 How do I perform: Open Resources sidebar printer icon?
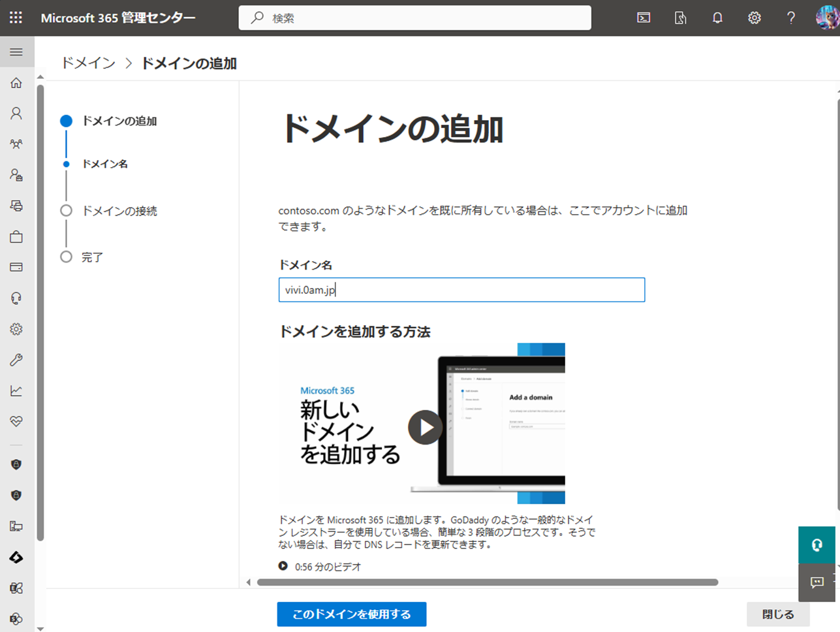click(16, 206)
